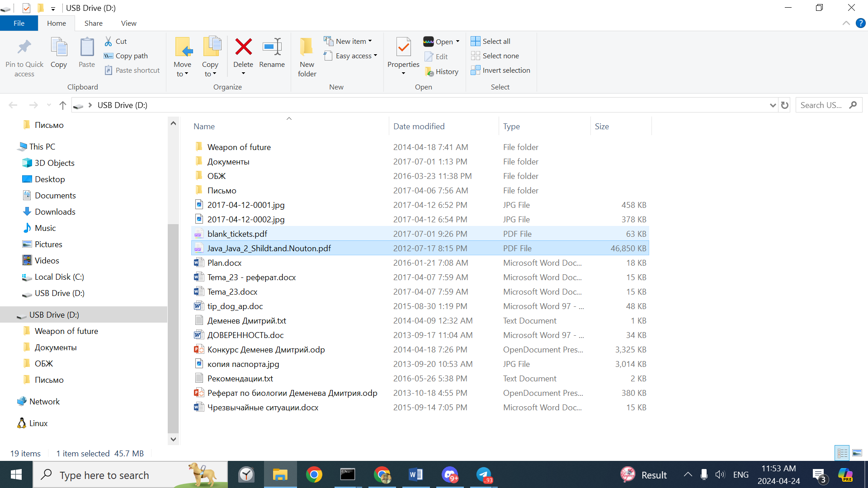Image resolution: width=868 pixels, height=488 pixels.
Task: Click the Rename icon in ribbon
Action: coord(272,47)
